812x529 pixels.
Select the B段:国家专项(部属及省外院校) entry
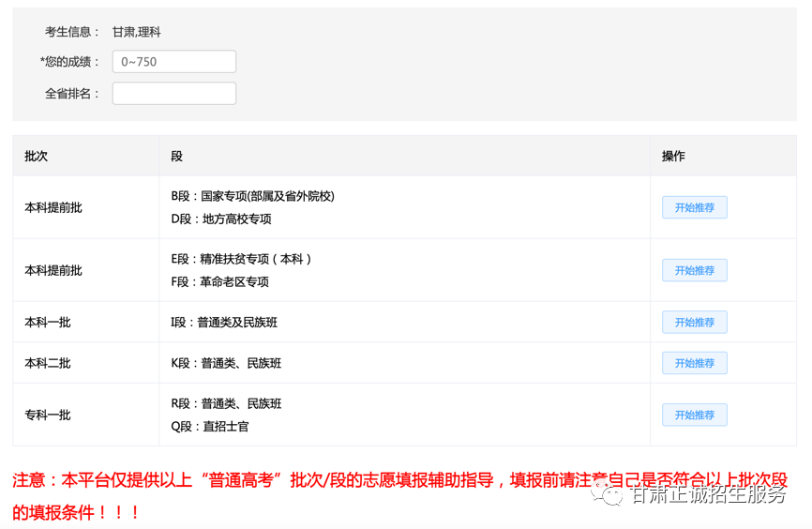pyautogui.click(x=252, y=196)
